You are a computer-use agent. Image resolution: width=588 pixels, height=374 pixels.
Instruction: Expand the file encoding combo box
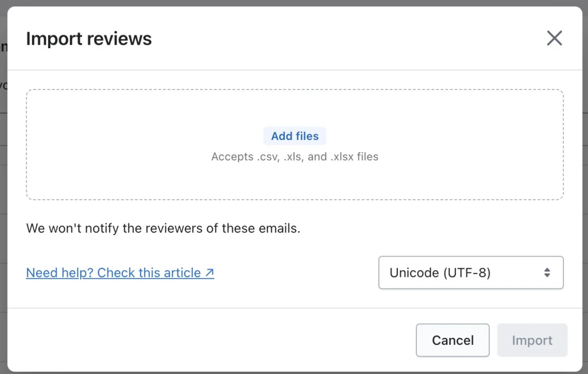pyautogui.click(x=471, y=272)
